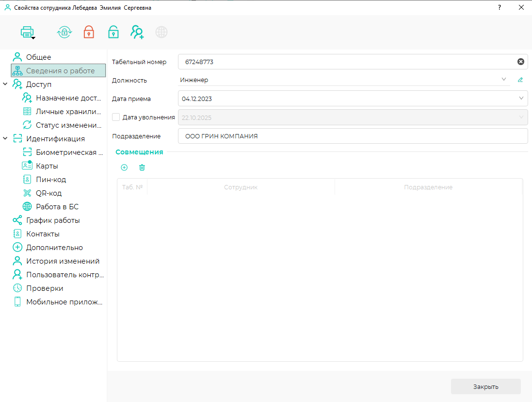Sort by the Сотрудник column header
The image size is (532, 402).
coord(241,187)
